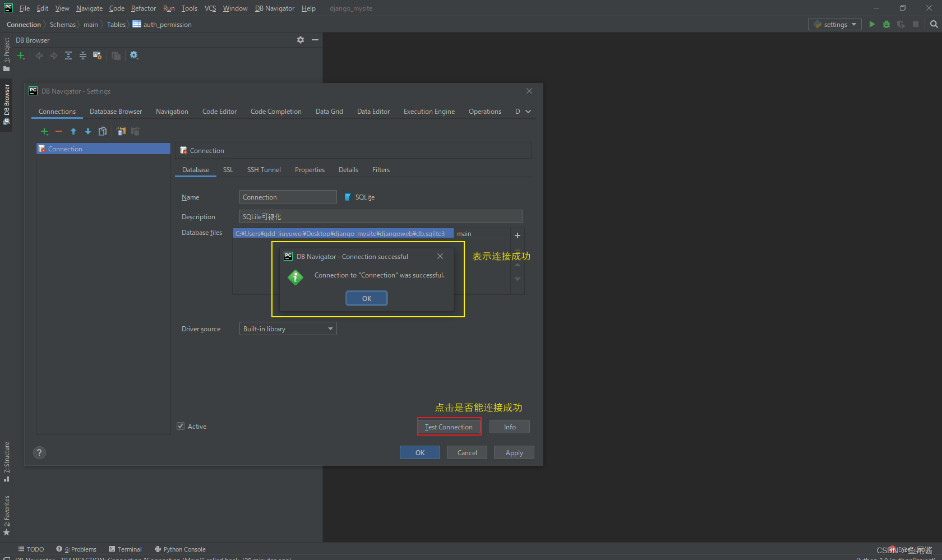Open help question mark in settings dialog

[39, 452]
